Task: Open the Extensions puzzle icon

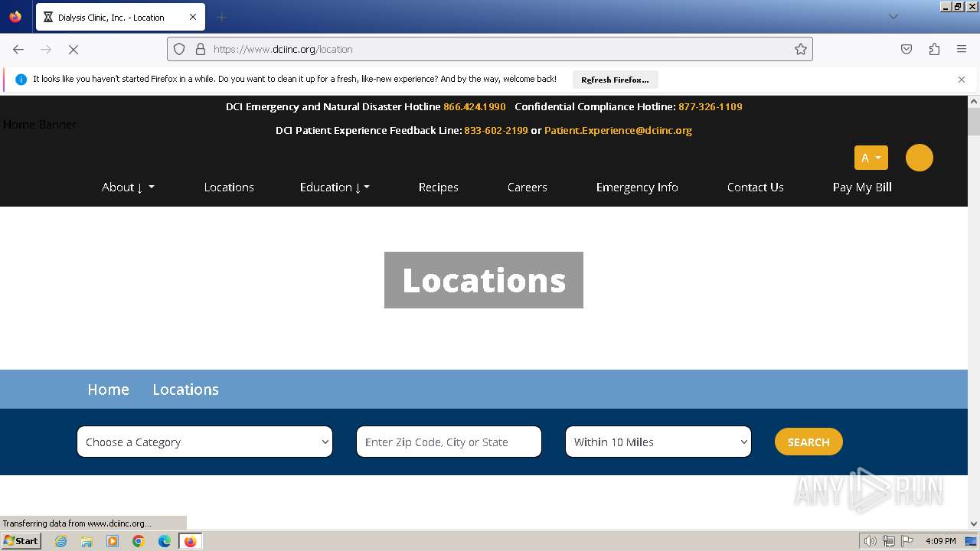Action: click(934, 49)
